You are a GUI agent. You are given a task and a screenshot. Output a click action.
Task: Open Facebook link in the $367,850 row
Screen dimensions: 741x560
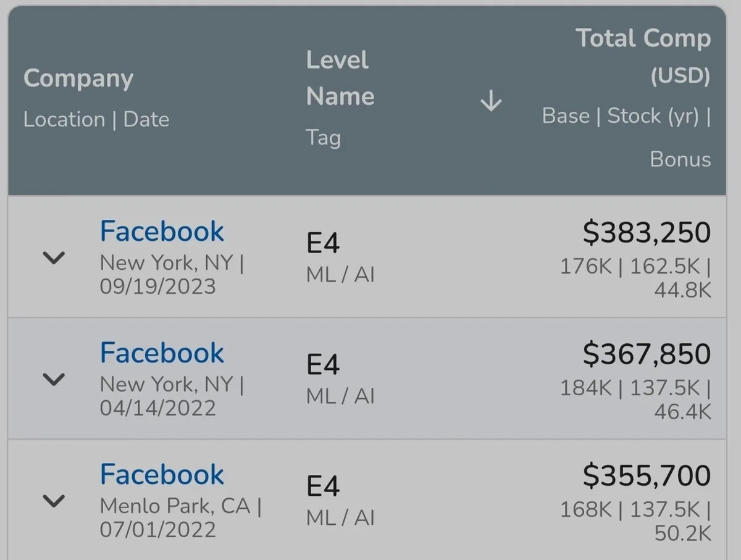(162, 353)
